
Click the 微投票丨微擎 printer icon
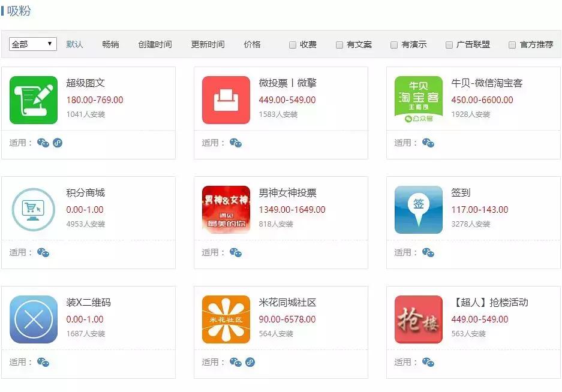[x=226, y=99]
